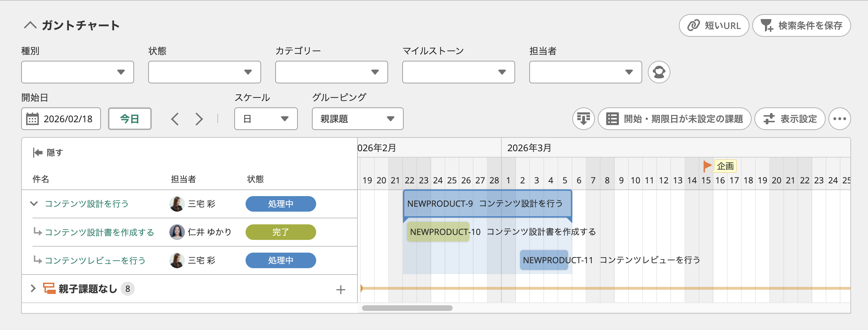868x330 pixels.
Task: Hide the issue list panel via 隠す icon
Action: [x=37, y=152]
